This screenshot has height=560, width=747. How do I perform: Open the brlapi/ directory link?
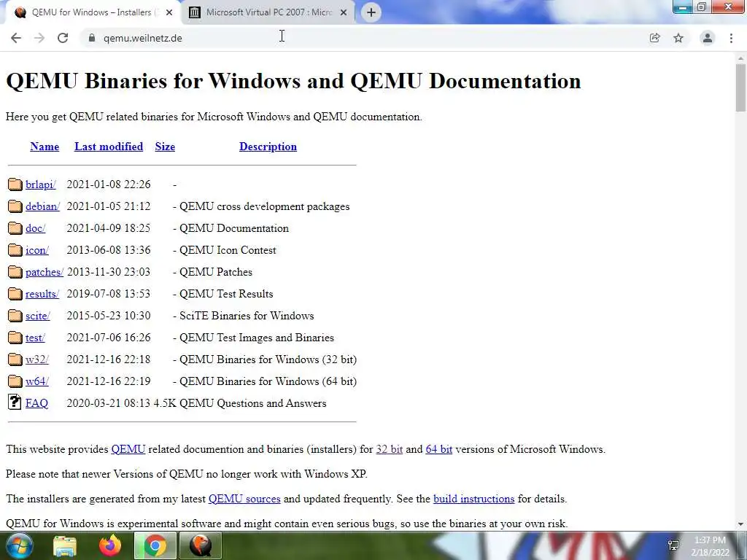tap(41, 184)
